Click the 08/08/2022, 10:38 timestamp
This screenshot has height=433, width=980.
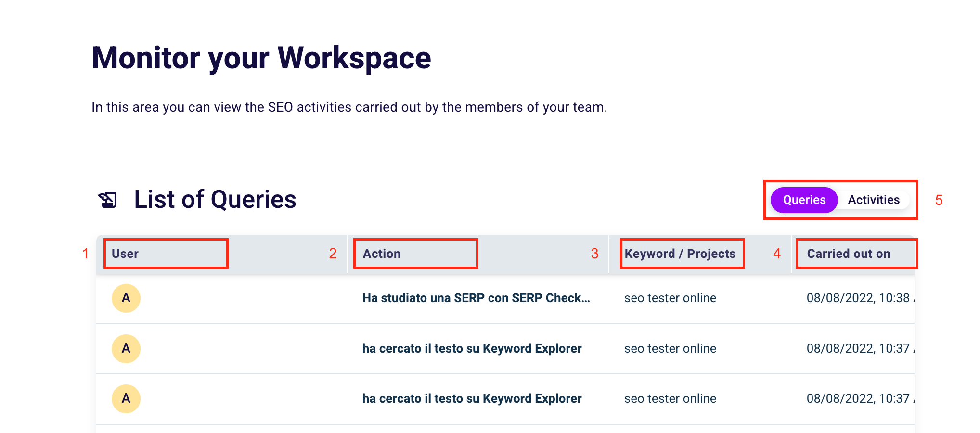pos(858,298)
